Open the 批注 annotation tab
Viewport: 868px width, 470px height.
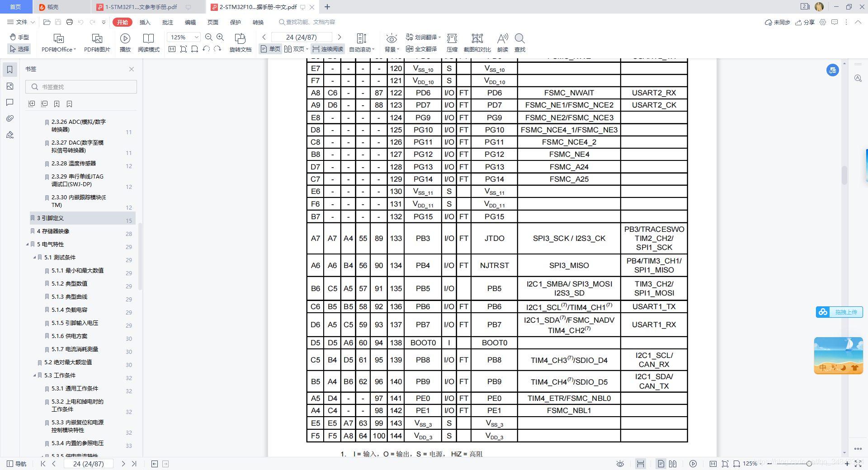click(x=168, y=22)
